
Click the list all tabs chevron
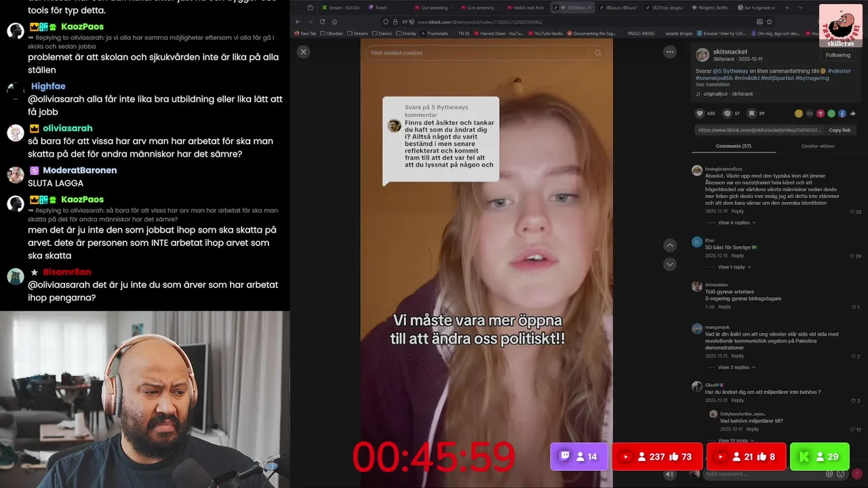coord(801,7)
